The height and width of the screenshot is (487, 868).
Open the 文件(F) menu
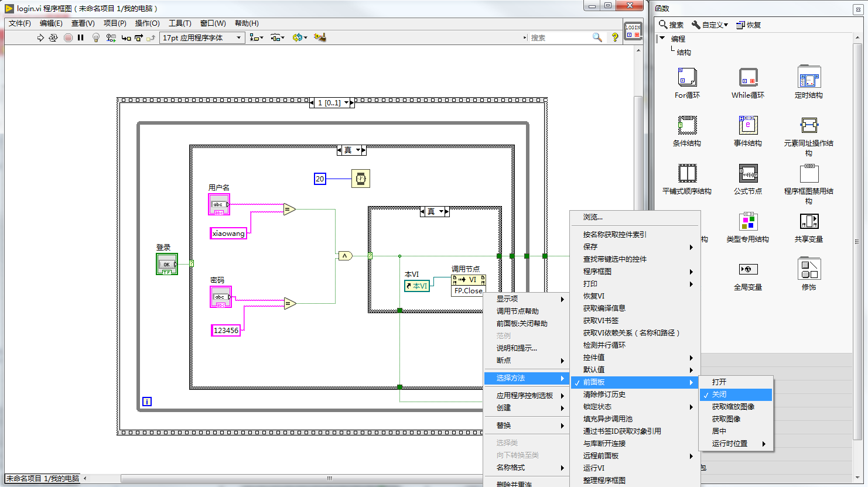pyautogui.click(x=20, y=23)
